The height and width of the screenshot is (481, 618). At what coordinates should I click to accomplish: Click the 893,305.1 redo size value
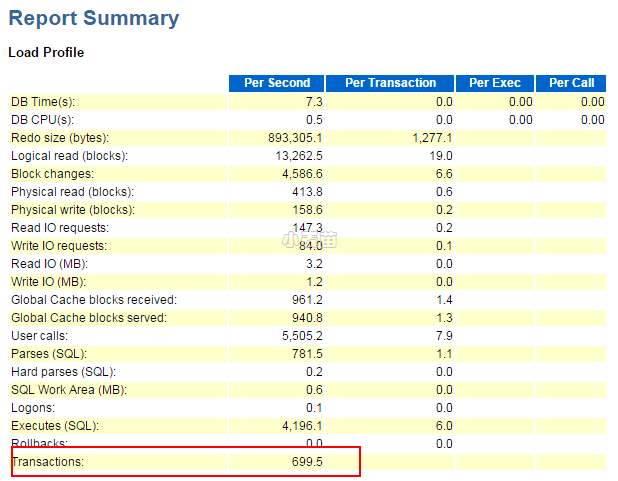pyautogui.click(x=290, y=137)
